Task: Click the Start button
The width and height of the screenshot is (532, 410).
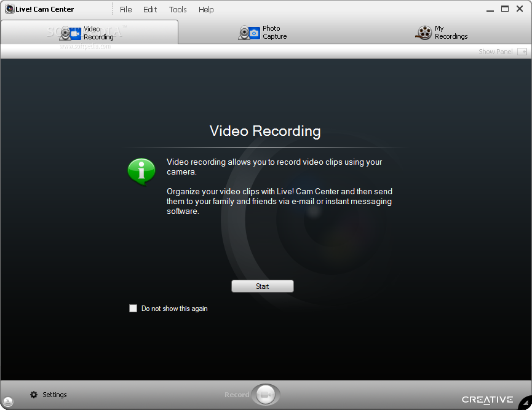Action: 262,286
